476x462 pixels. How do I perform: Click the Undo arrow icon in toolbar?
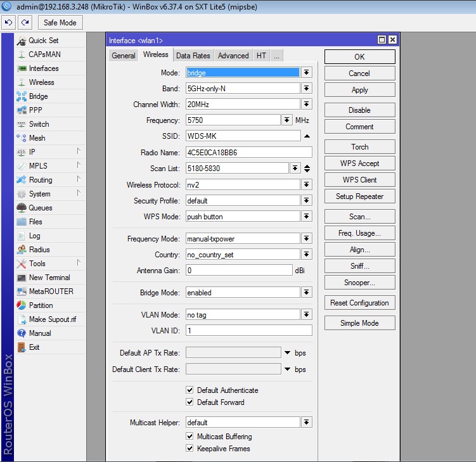tap(8, 22)
